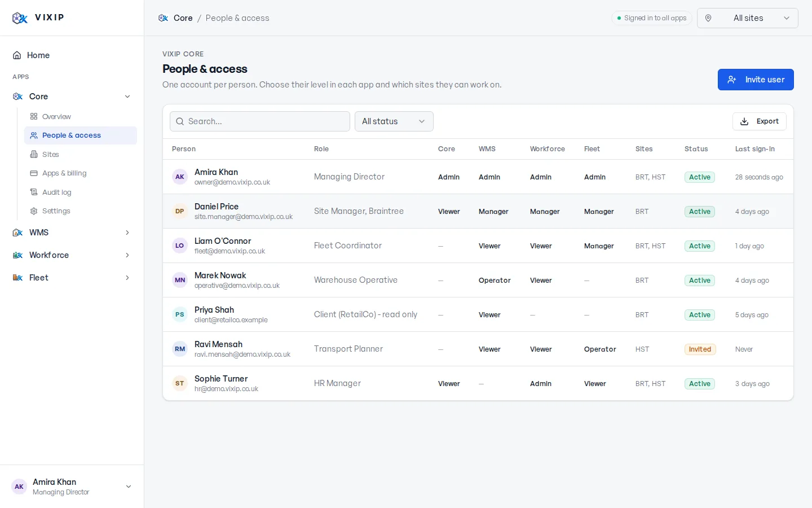The image size is (812, 508).
Task: Click the Signed in to all apps badge
Action: coord(652,18)
